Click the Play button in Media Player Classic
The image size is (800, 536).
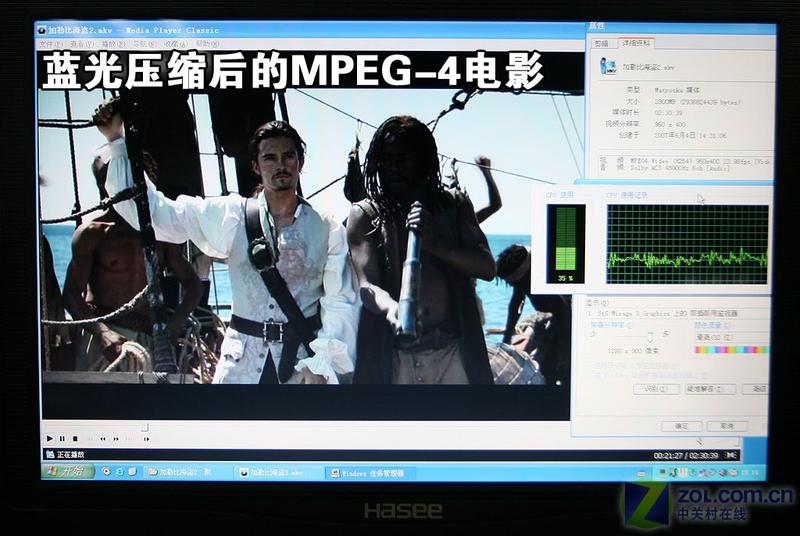[50, 439]
